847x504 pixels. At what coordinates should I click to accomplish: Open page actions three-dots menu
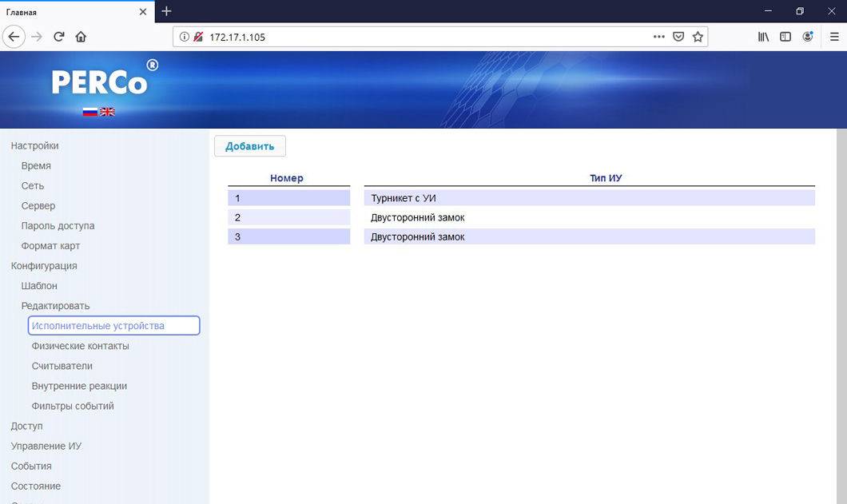click(x=658, y=37)
